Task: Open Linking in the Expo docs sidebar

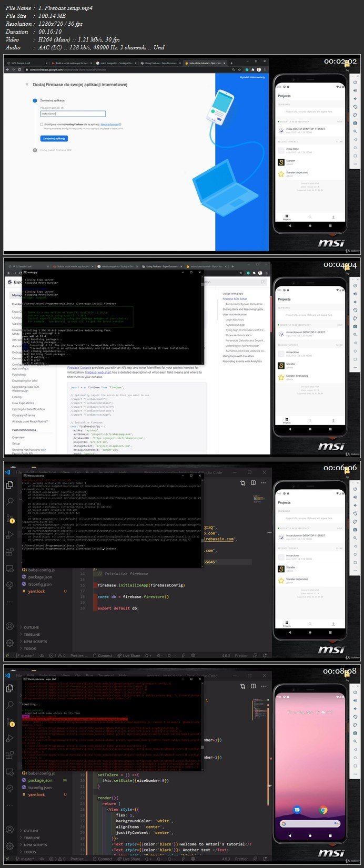Action: pyautogui.click(x=17, y=397)
